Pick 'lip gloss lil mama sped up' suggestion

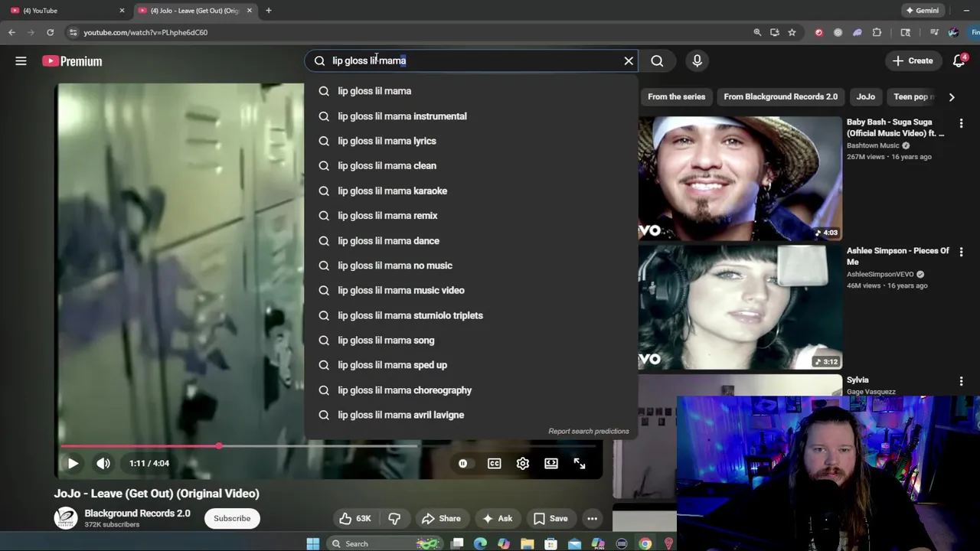(x=471, y=365)
